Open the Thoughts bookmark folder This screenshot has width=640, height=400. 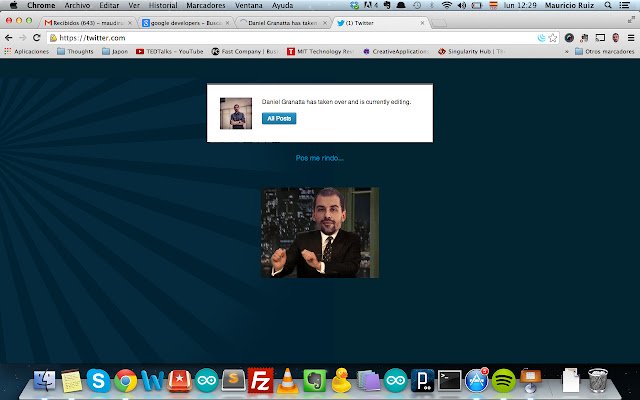click(x=75, y=51)
